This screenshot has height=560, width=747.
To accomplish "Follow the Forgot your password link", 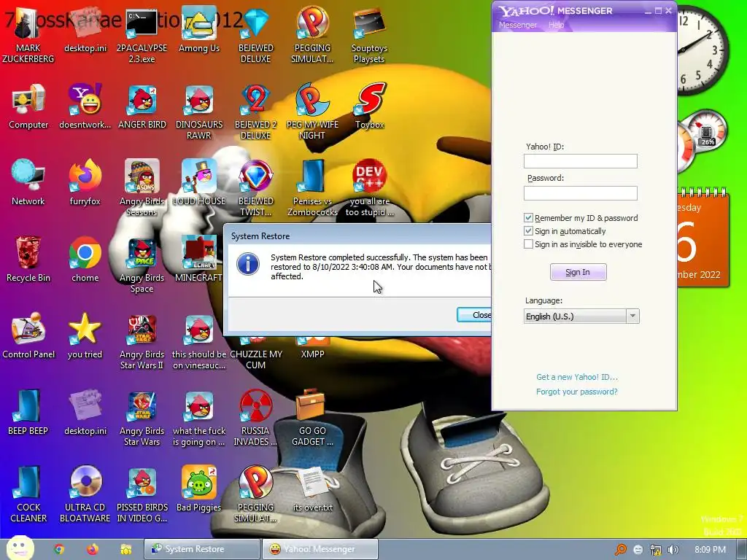I will [576, 392].
